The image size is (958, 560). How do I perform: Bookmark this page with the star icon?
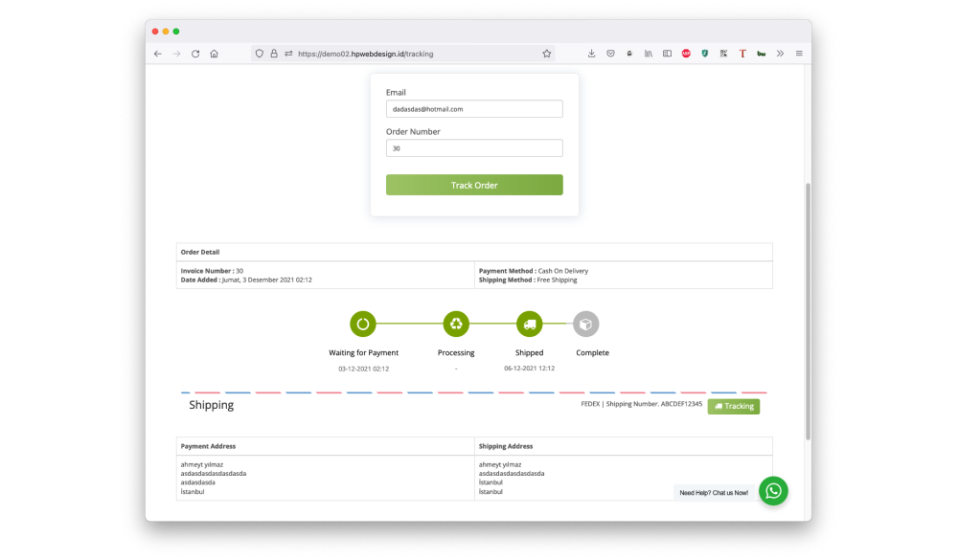[547, 54]
